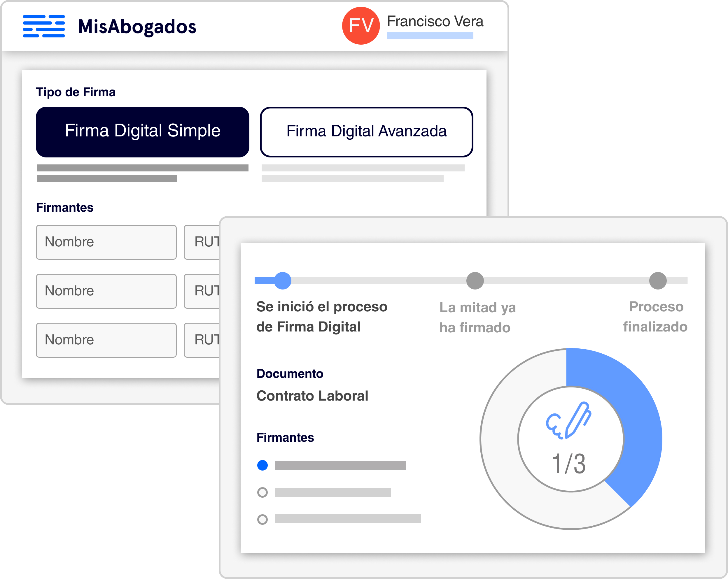Click the 'Firmantes' section heading
This screenshot has width=728, height=579.
(x=65, y=208)
